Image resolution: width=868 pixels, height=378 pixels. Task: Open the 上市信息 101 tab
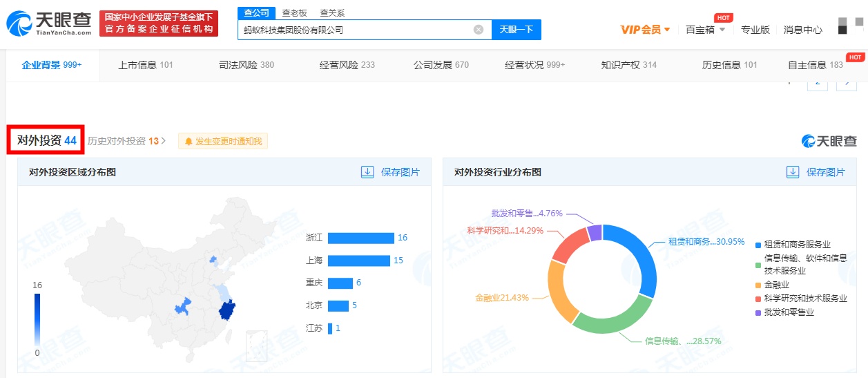click(x=146, y=65)
